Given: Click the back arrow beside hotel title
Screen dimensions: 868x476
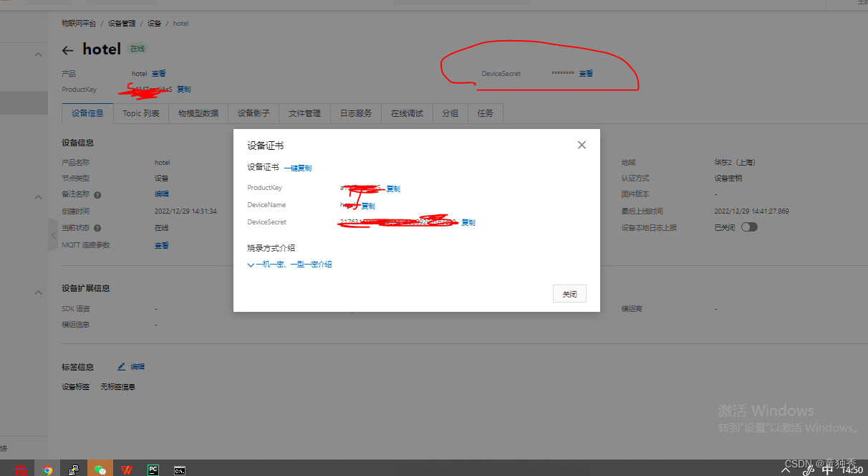Looking at the screenshot, I should 68,49.
